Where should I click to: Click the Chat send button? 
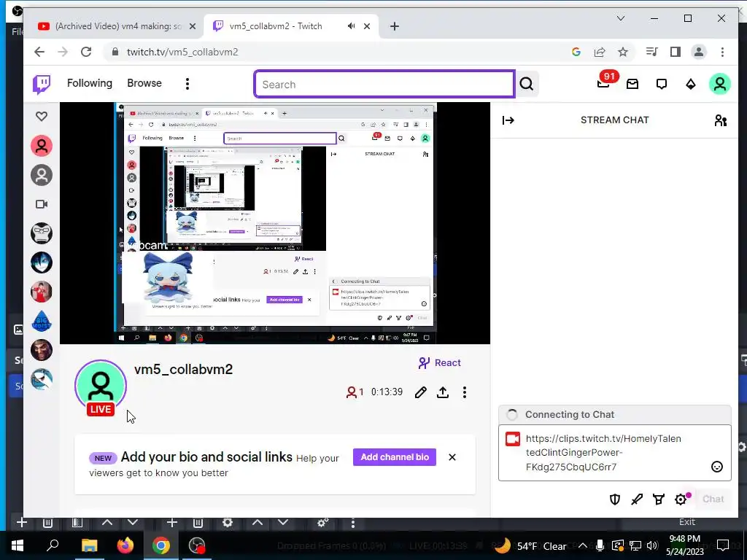coord(713,499)
